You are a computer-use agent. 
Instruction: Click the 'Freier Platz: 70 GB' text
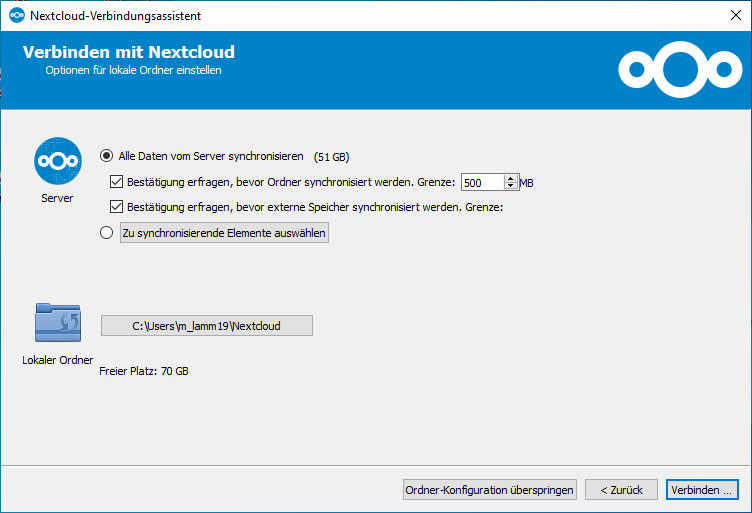tap(144, 371)
